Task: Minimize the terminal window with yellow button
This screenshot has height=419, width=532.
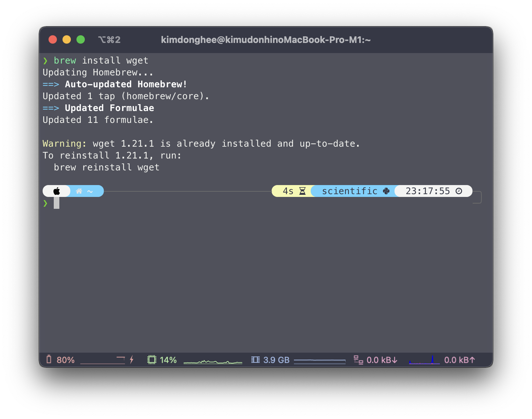Action: click(x=67, y=39)
